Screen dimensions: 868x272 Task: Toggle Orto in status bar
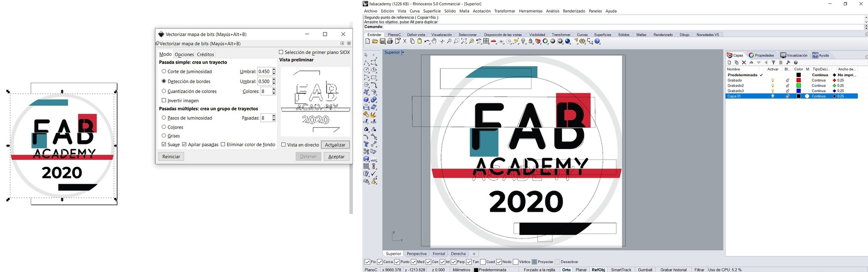[566, 270]
